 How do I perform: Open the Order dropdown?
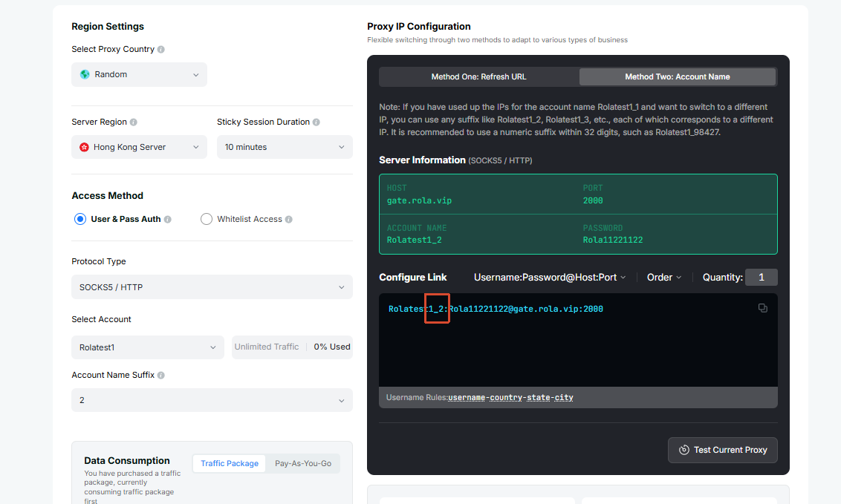tap(664, 278)
